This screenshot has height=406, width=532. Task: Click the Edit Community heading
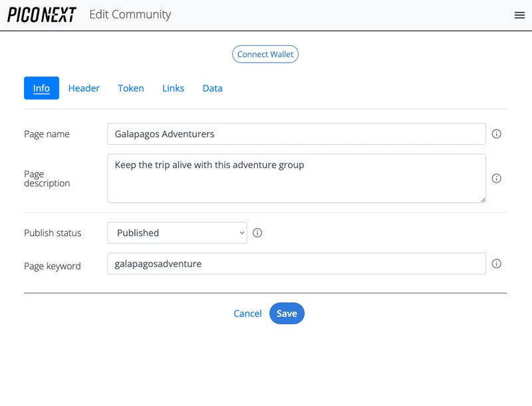pyautogui.click(x=130, y=15)
